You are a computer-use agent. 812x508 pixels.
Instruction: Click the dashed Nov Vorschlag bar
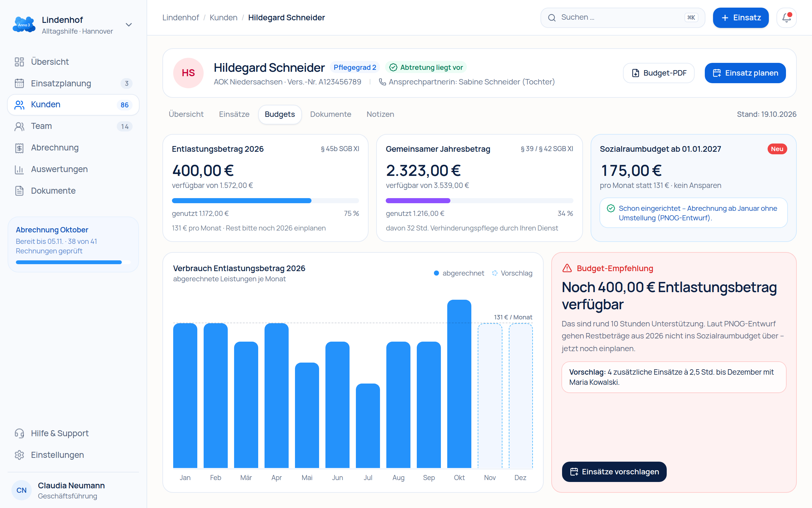pos(489,396)
